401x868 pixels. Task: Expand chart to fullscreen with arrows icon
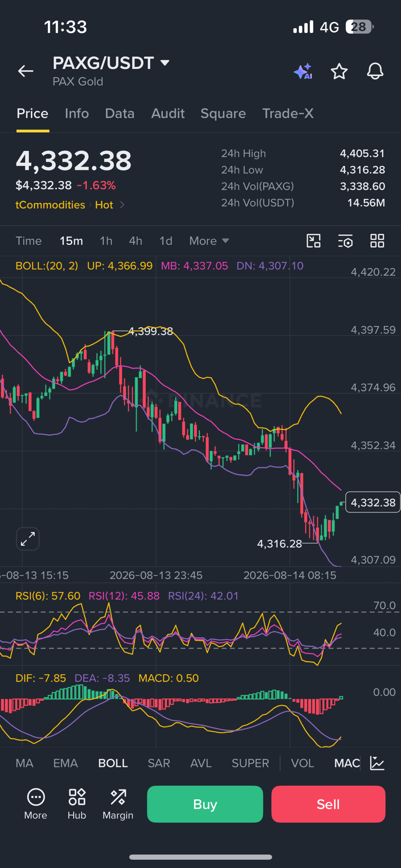coord(28,539)
